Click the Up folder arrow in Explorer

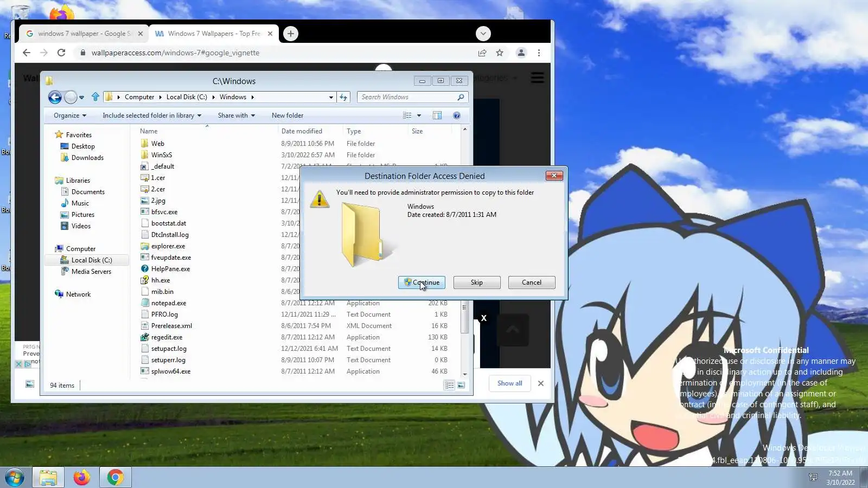(95, 97)
